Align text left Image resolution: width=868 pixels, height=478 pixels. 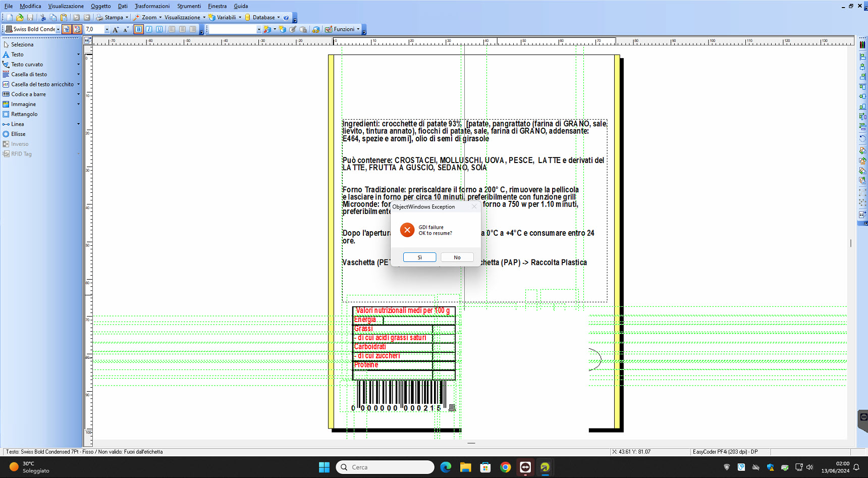172,29
